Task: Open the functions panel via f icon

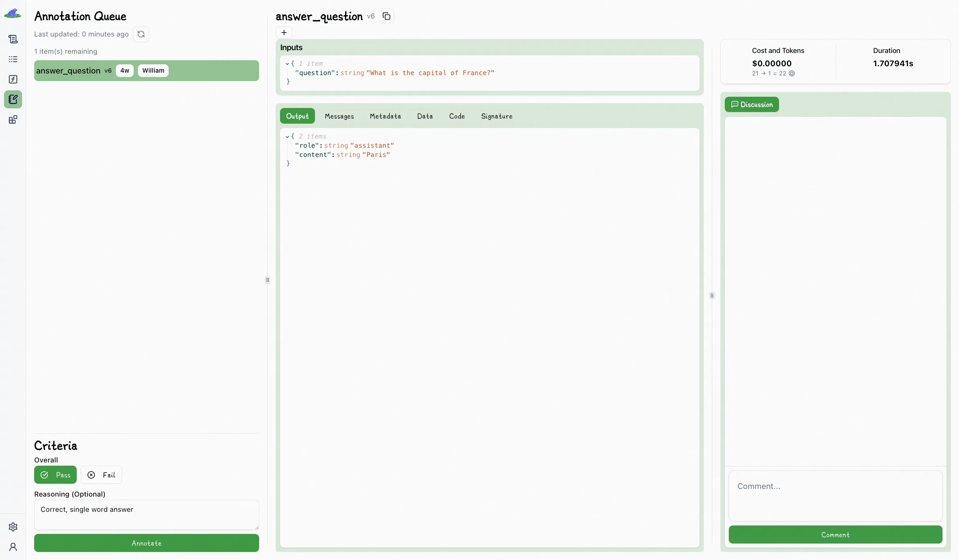Action: (13, 79)
